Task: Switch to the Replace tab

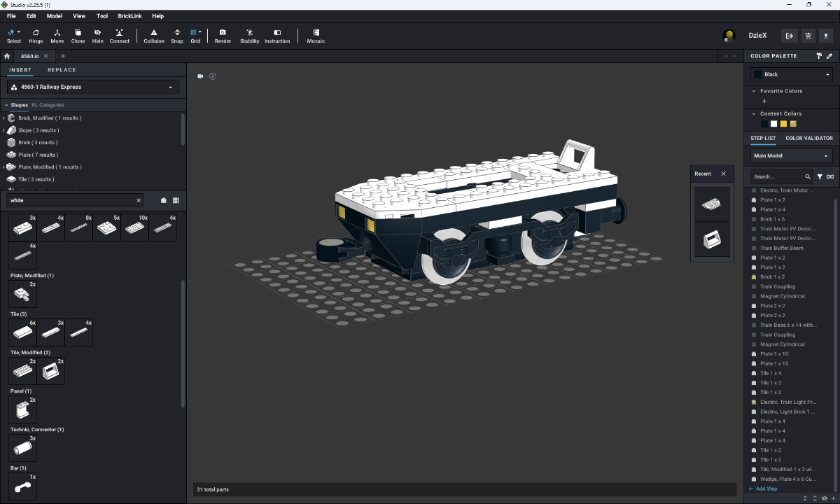Action: (x=62, y=70)
